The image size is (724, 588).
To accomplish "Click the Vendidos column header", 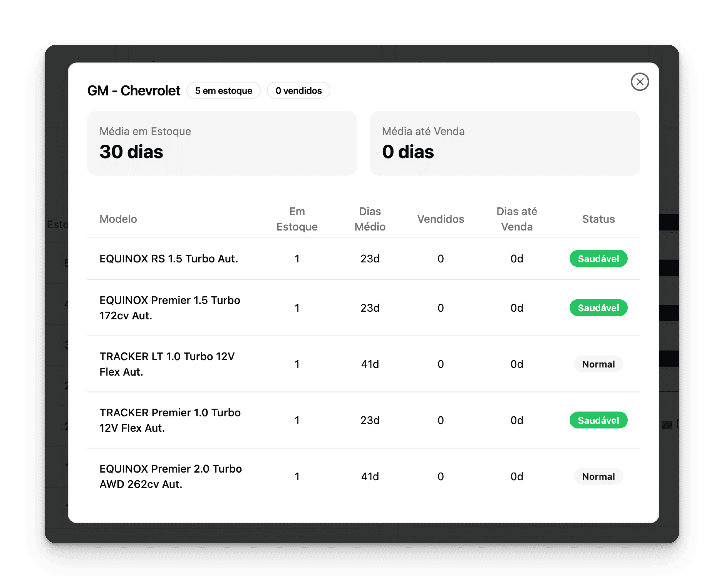I will tap(440, 219).
